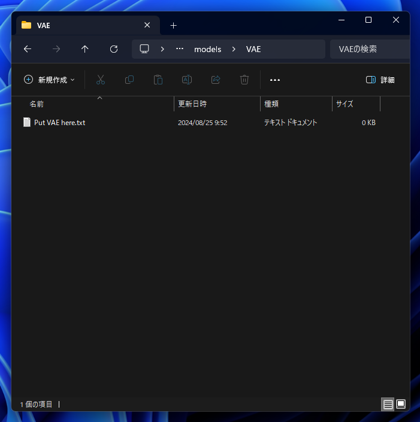420x422 pixels.
Task: Click the Copy icon in toolbar
Action: point(129,80)
